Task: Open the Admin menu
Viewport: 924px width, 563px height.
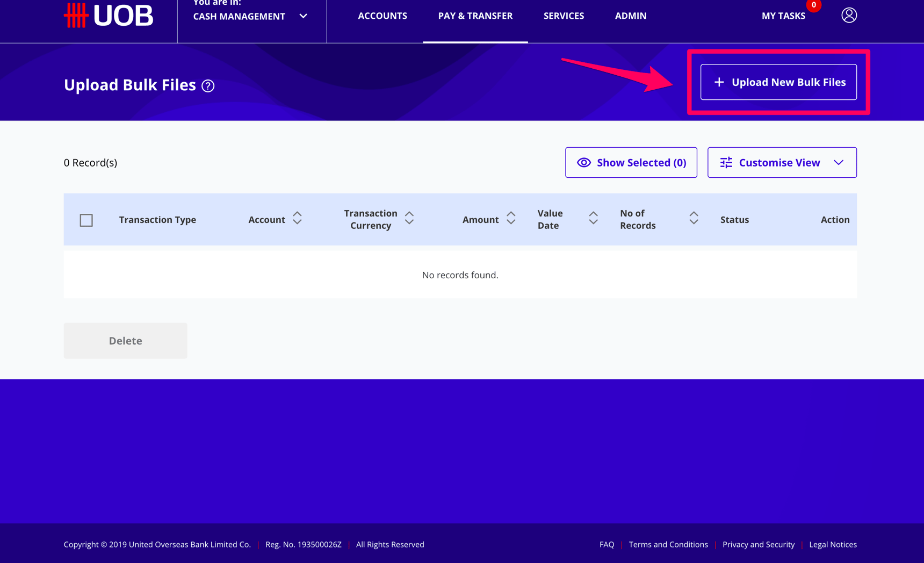Action: click(631, 16)
